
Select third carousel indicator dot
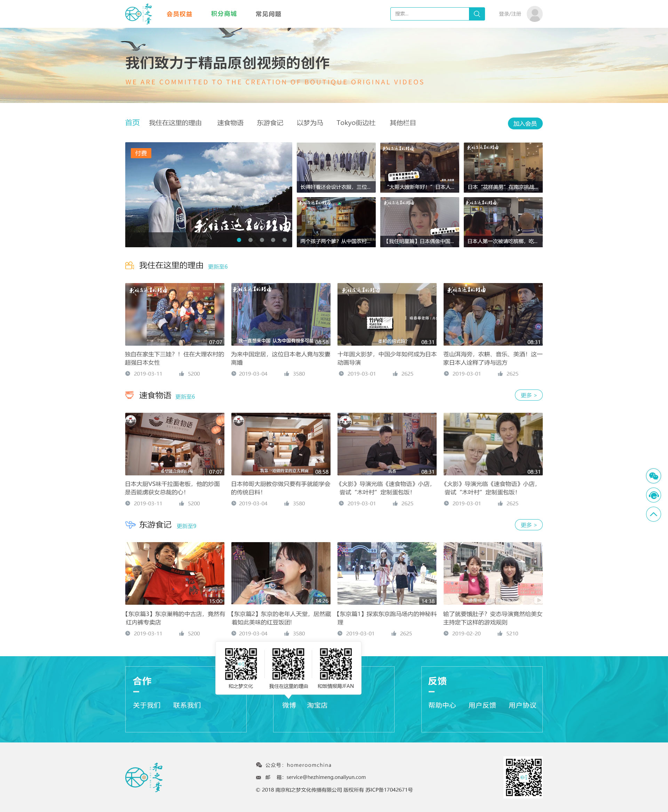(x=262, y=240)
